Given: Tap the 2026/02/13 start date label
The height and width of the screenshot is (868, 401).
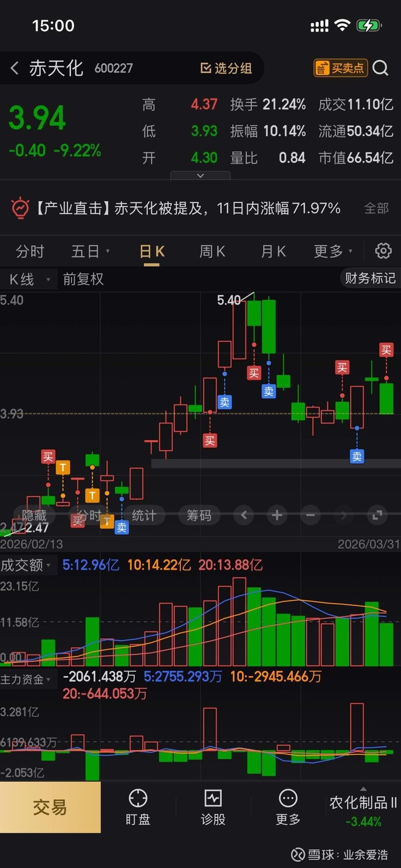Looking at the screenshot, I should point(32,544).
